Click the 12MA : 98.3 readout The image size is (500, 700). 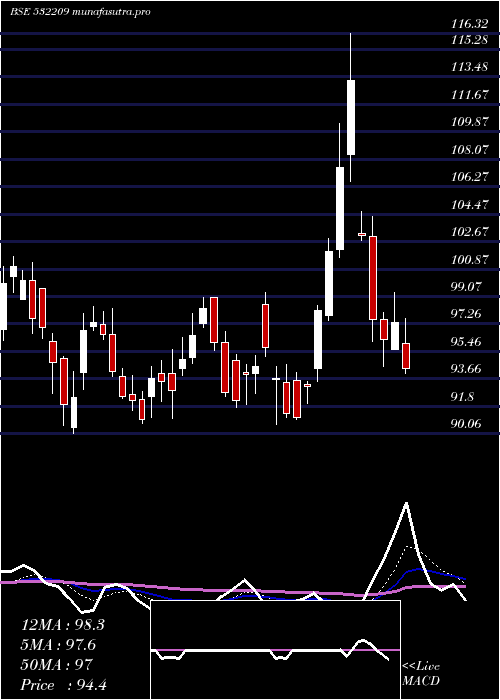pos(63,625)
